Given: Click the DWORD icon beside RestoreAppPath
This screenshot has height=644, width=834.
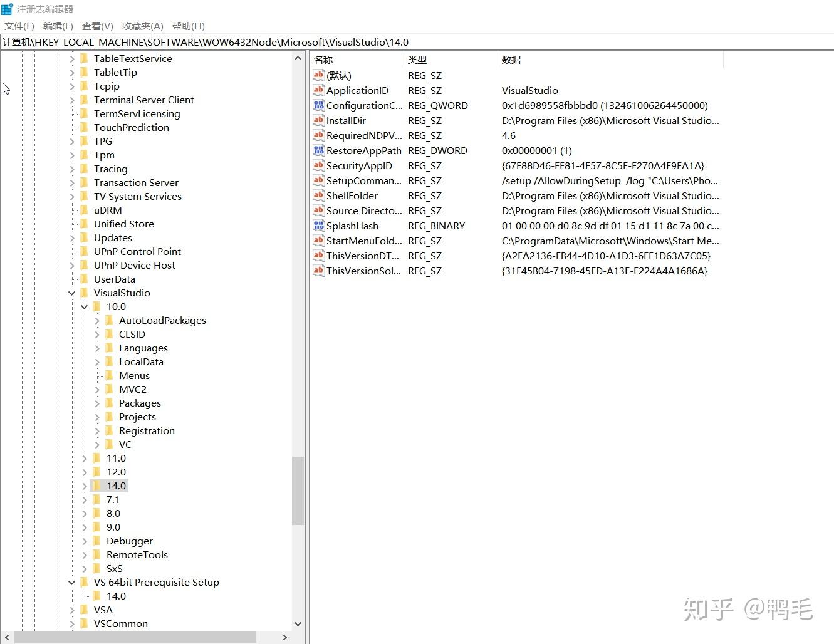Looking at the screenshot, I should pyautogui.click(x=318, y=150).
